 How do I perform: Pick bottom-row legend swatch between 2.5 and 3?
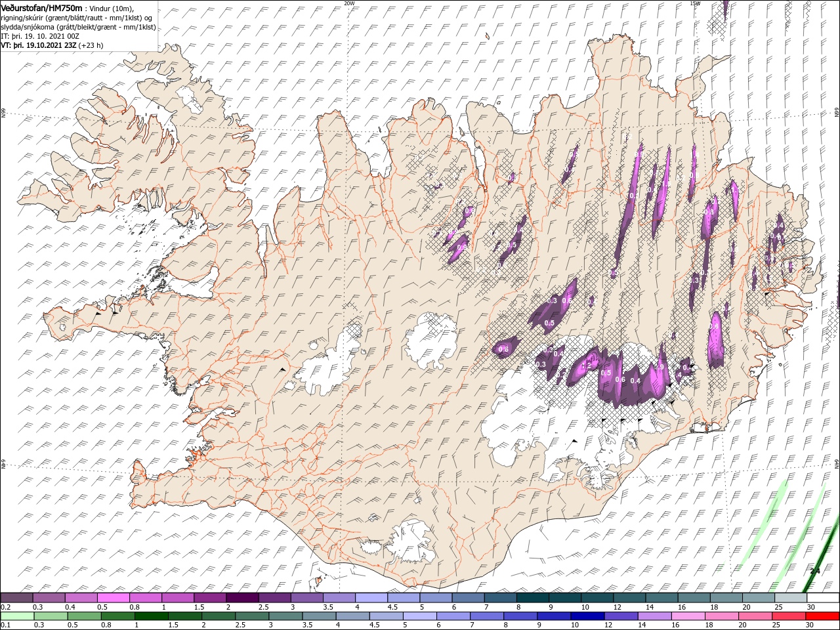click(253, 616)
